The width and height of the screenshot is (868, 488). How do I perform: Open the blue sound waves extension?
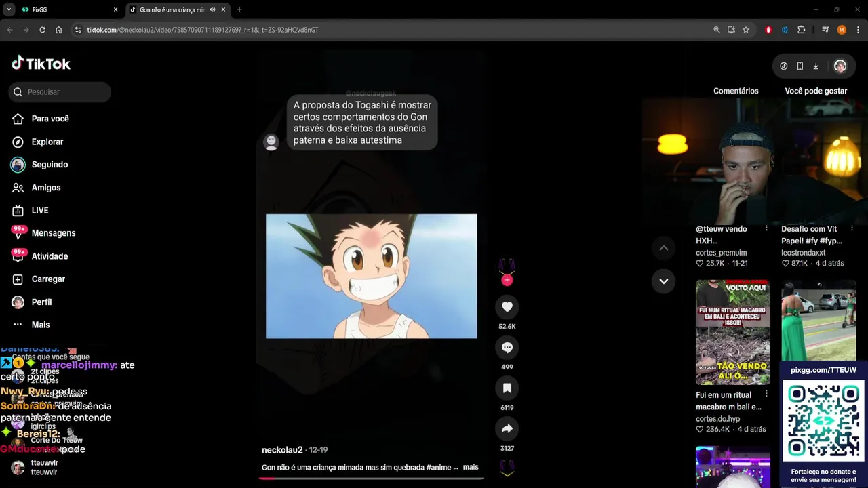point(785,30)
